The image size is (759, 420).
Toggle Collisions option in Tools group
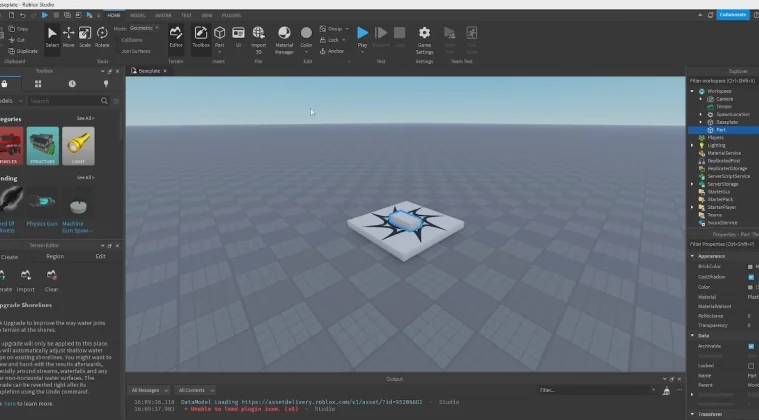click(x=132, y=40)
